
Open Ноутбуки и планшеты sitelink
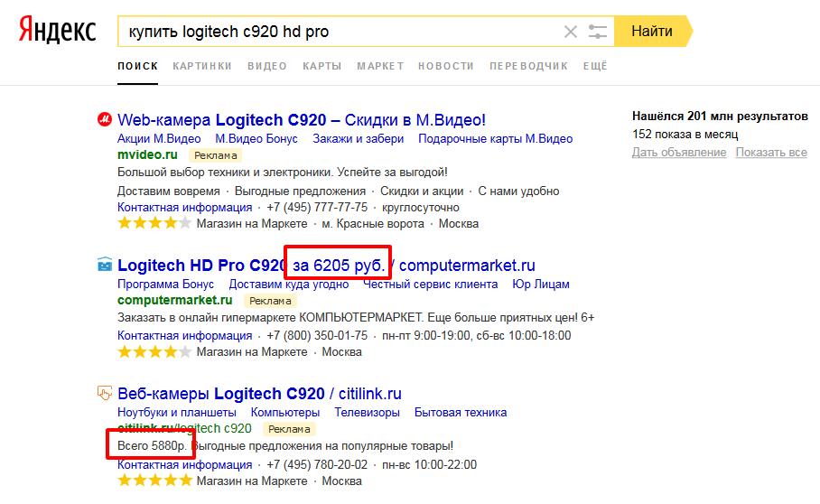(x=177, y=413)
